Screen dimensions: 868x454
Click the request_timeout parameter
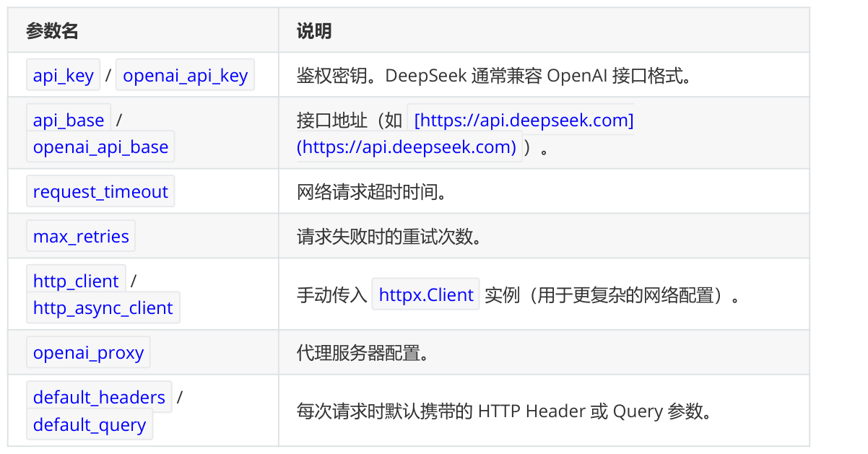[x=100, y=192]
